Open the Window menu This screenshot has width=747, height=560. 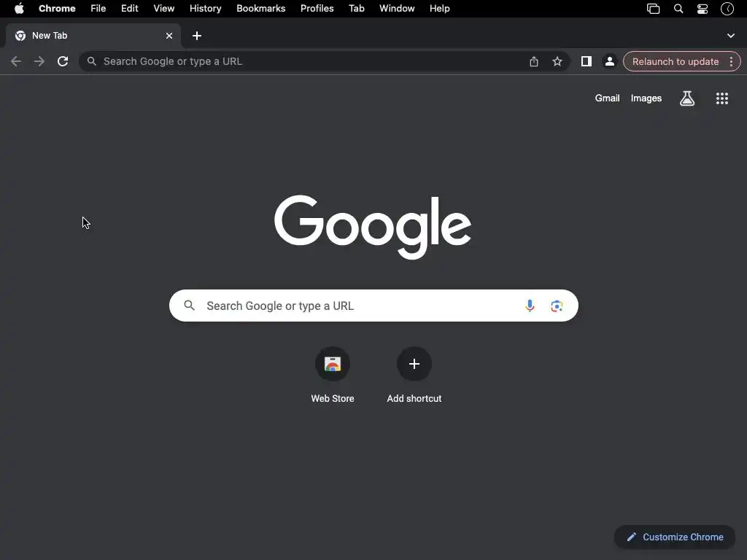click(397, 9)
